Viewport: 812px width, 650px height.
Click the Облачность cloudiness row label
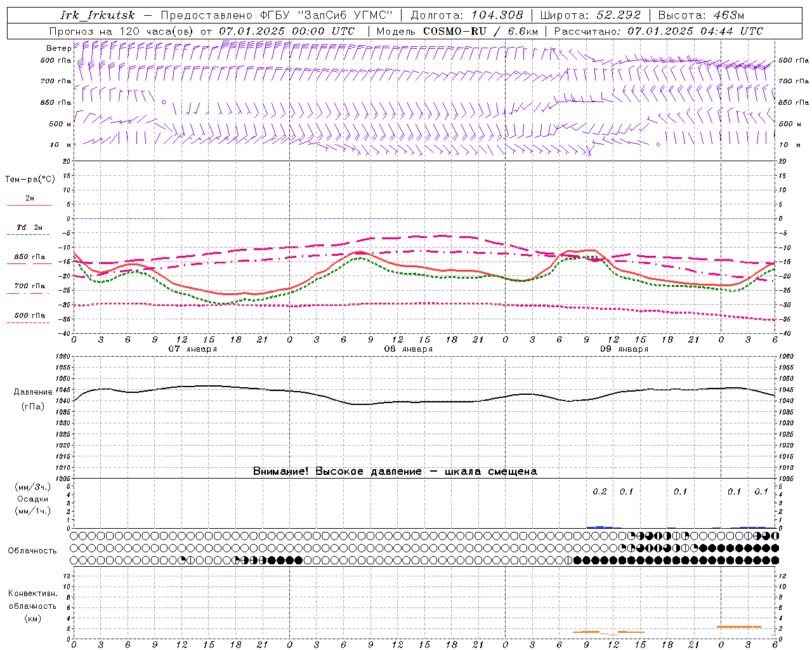coord(32,550)
